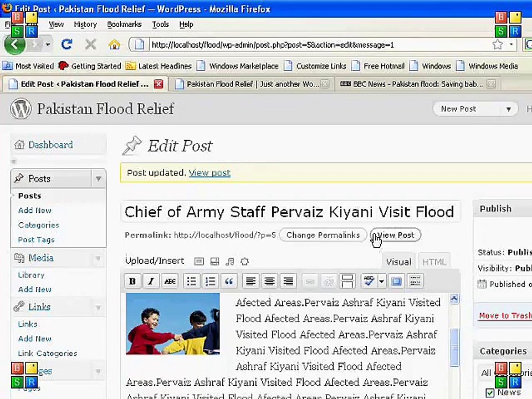The image size is (532, 399).
Task: Switch editor to the HTML tab
Action: (x=434, y=262)
